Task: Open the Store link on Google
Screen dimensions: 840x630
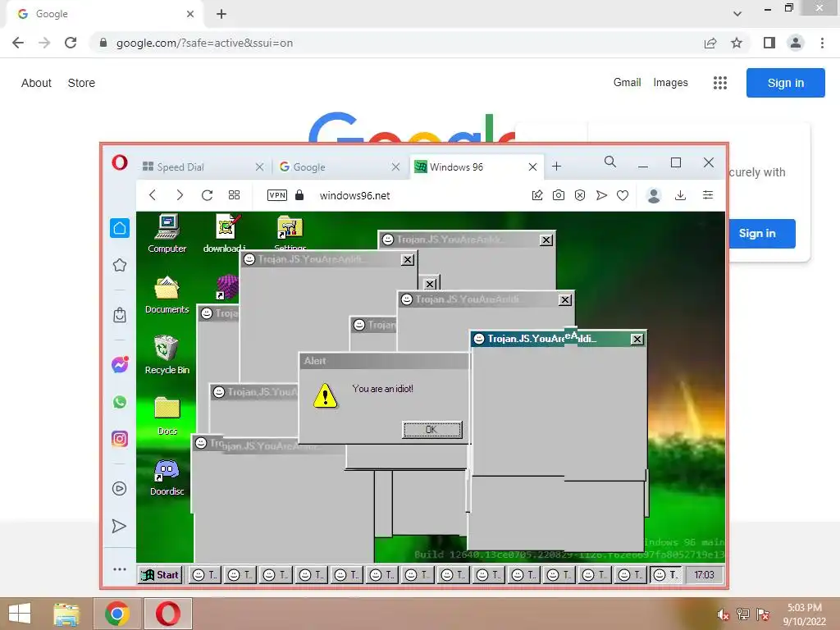Action: point(81,83)
